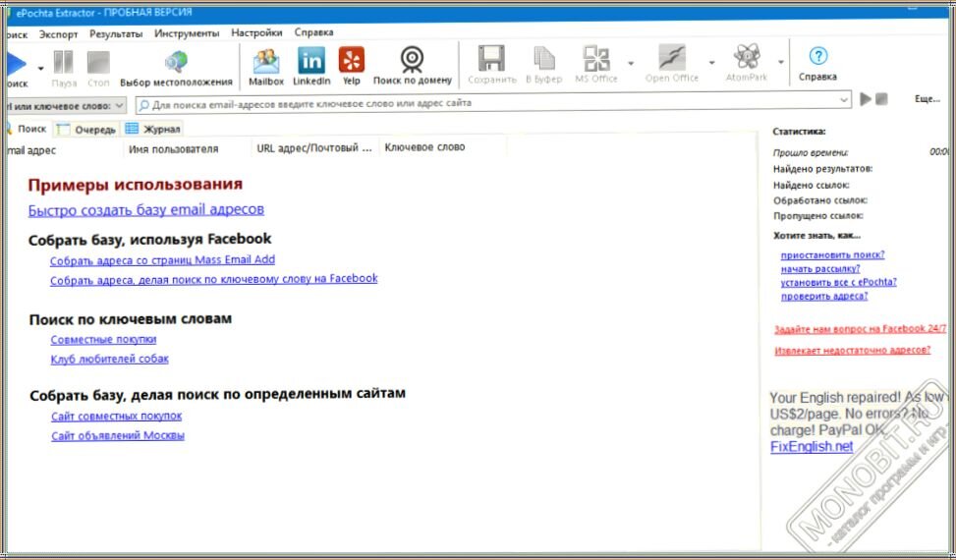
Task: Open Задайте нам вопрос на Facebook 24/7 link
Action: (x=861, y=329)
